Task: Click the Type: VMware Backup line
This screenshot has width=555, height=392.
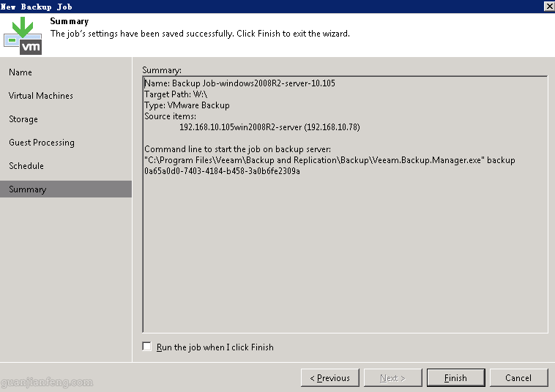Action: tap(187, 105)
